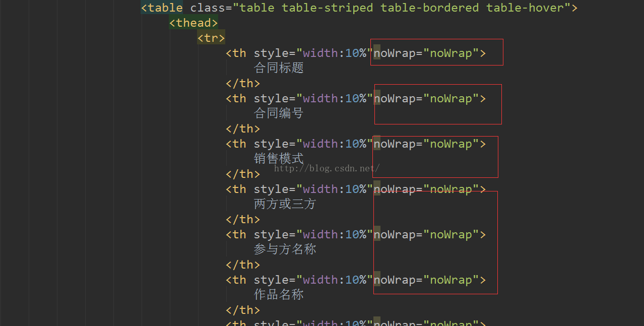The width and height of the screenshot is (644, 326).
Task: Click the noWrap attribute name above 合同标题
Action: [395, 53]
